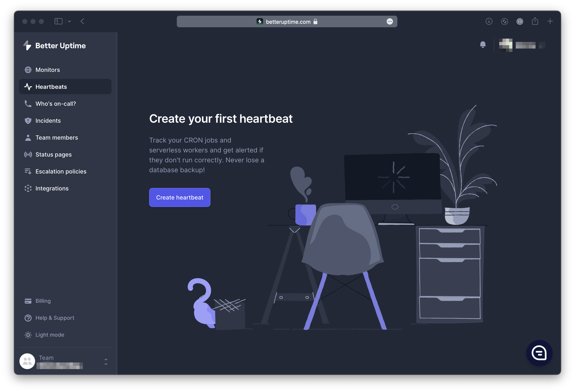The height and width of the screenshot is (392, 575).
Task: Open a new browser tab
Action: (x=550, y=21)
